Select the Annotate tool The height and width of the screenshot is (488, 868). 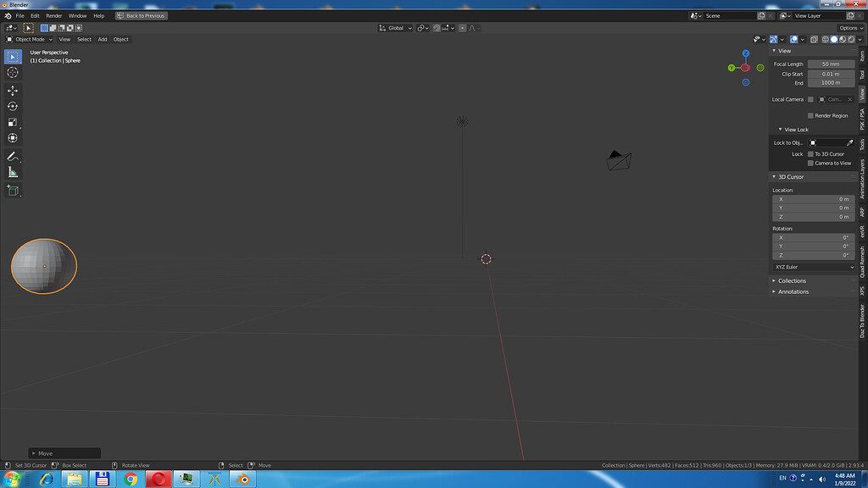13,156
